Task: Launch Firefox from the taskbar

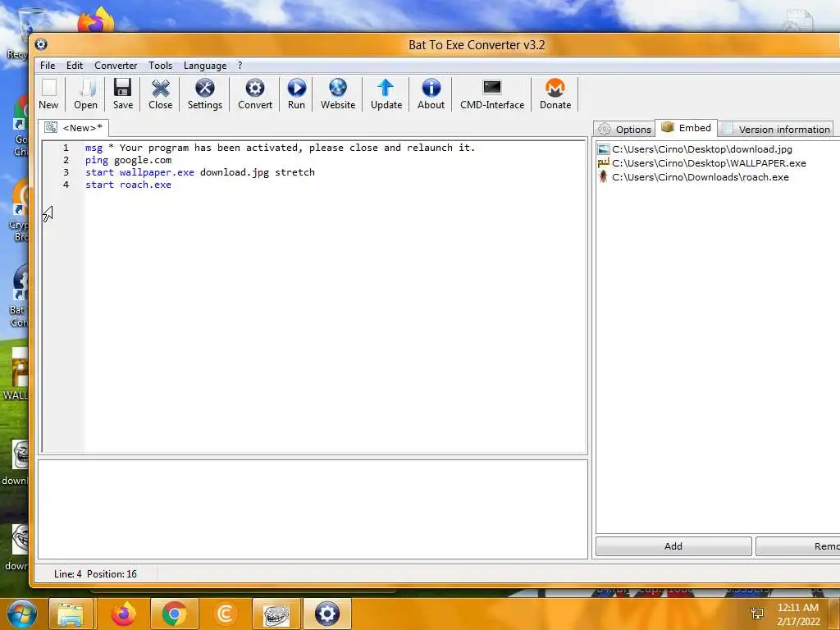Action: [123, 614]
